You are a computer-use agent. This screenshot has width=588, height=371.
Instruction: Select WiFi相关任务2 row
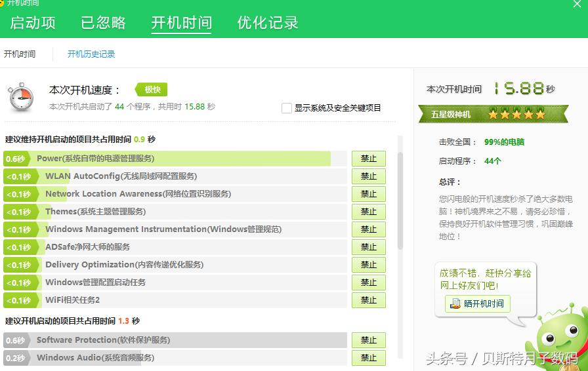pos(175,300)
